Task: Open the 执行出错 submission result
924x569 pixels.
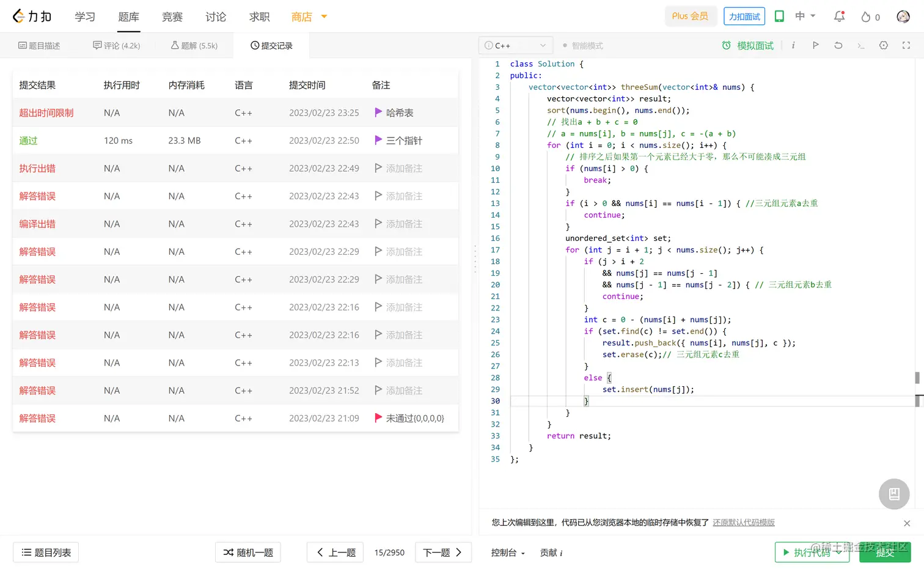Action: coord(37,168)
